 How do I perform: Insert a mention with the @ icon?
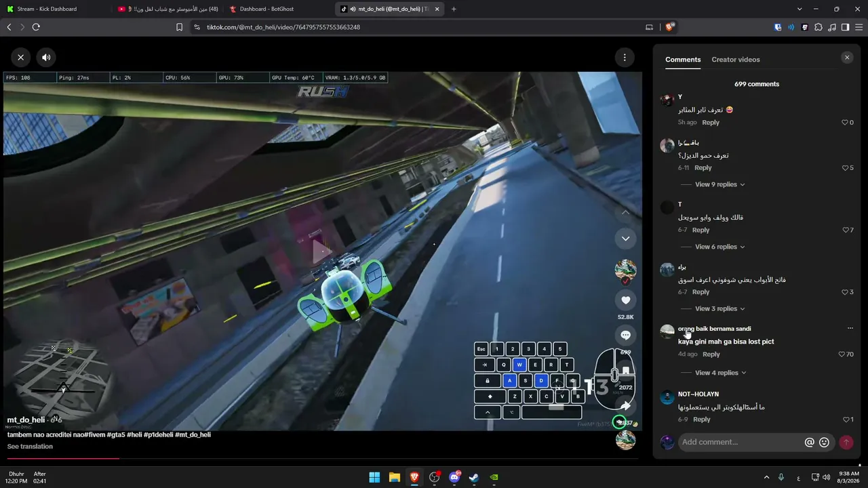(809, 442)
